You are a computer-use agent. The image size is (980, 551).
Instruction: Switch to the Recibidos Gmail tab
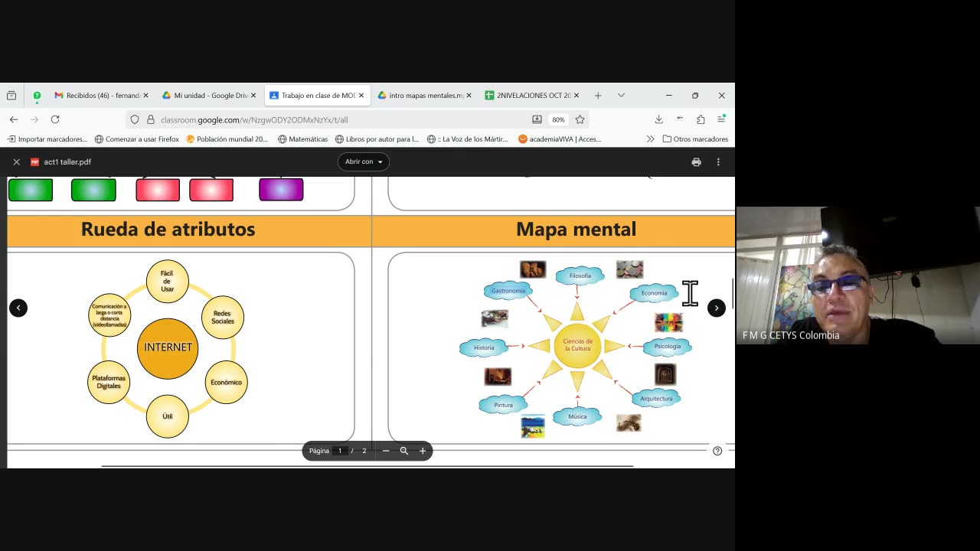(x=102, y=96)
